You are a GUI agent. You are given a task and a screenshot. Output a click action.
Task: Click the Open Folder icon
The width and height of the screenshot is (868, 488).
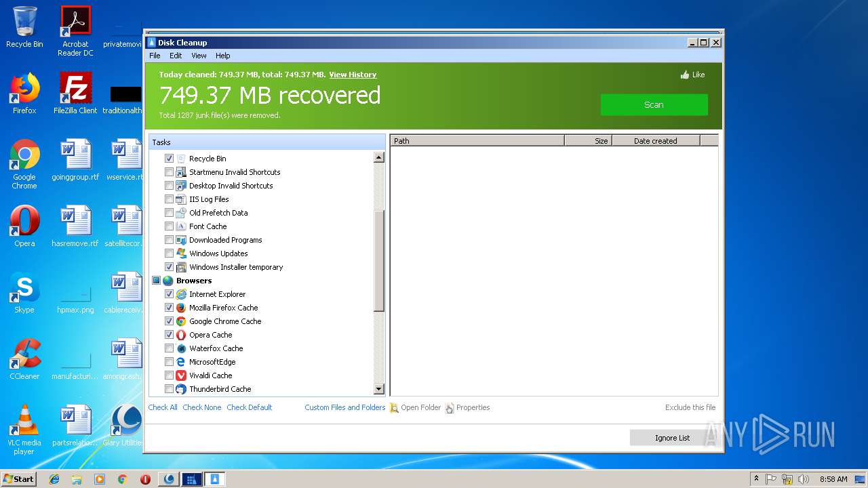[x=394, y=408]
